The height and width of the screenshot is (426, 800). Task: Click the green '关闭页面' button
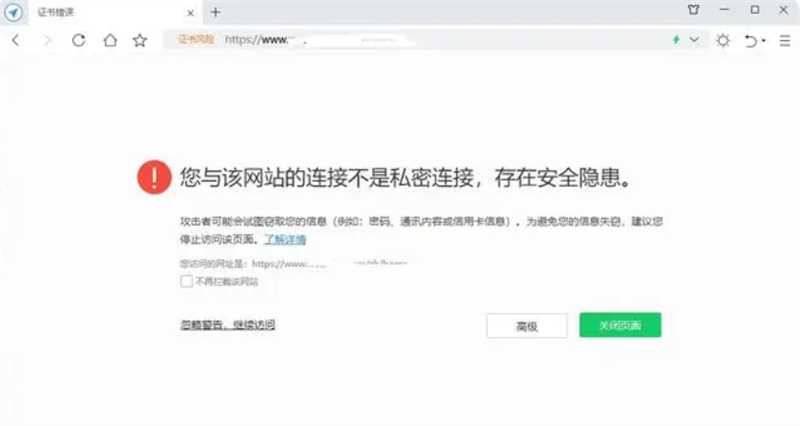click(x=620, y=326)
